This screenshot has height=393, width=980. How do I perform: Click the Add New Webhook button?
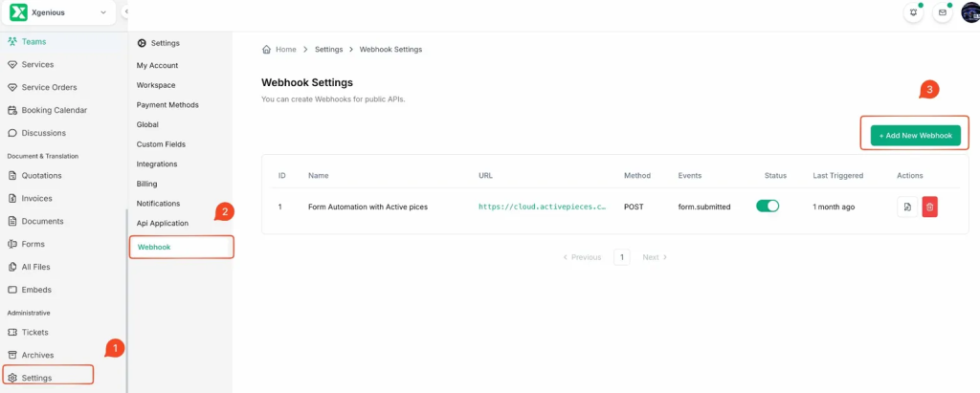coord(915,136)
